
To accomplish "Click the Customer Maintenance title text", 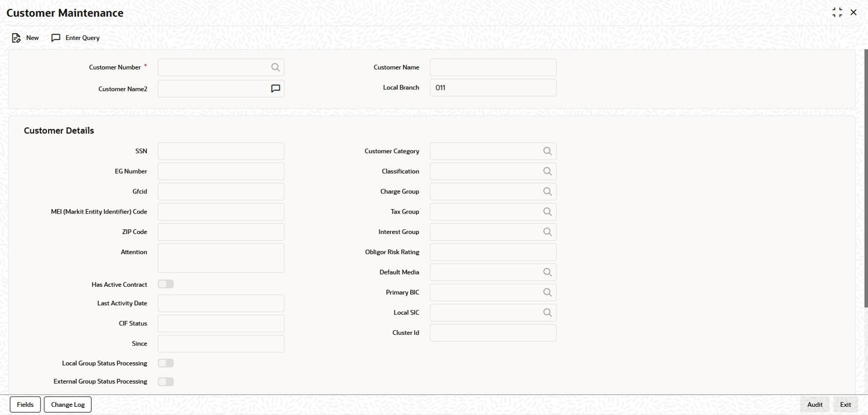I will point(65,13).
